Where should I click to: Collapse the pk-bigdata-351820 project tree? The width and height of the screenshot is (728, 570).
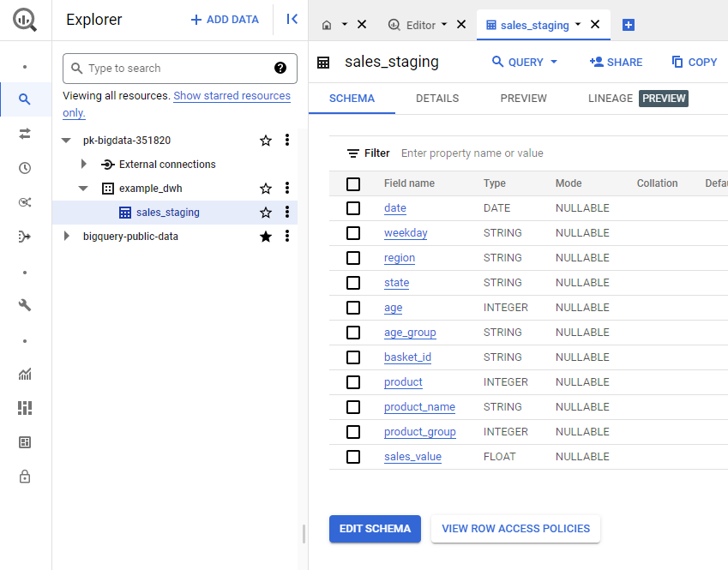coord(66,139)
